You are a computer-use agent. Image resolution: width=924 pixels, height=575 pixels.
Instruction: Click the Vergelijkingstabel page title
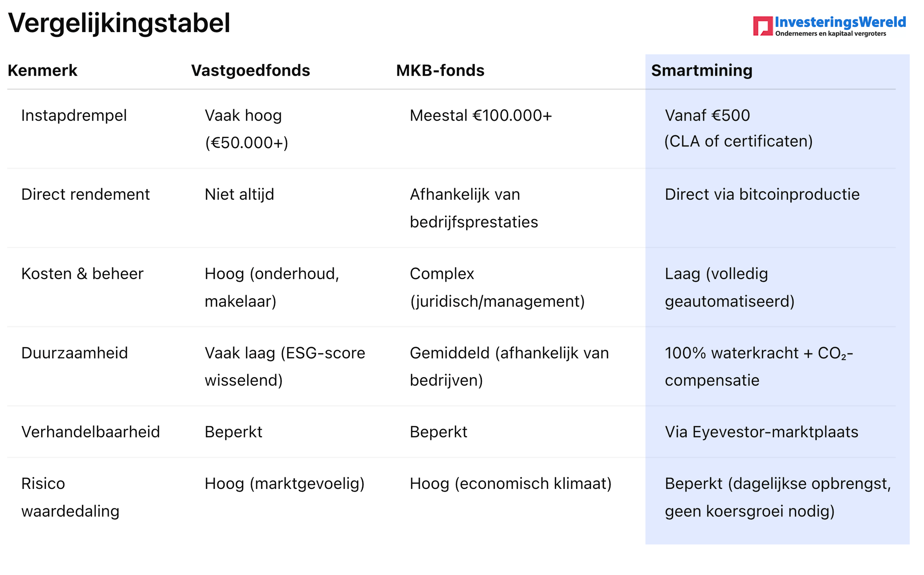(119, 23)
